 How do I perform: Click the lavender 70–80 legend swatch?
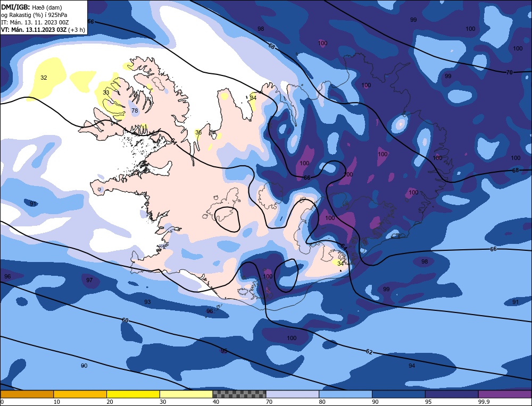pos(293,394)
